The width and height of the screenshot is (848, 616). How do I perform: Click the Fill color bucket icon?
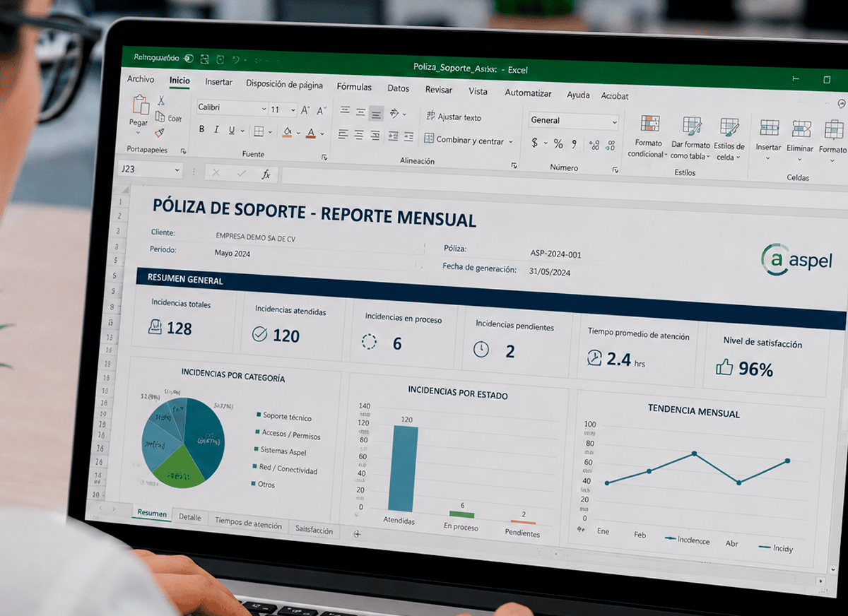287,131
